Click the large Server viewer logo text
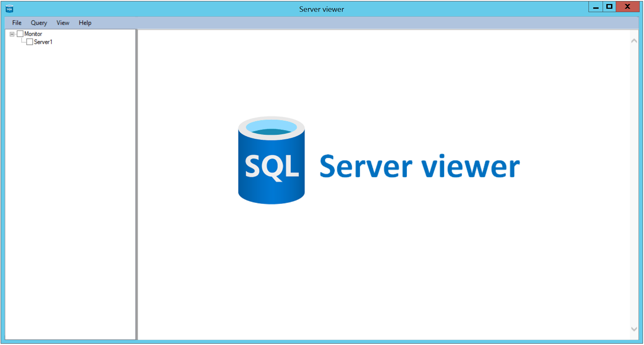Image resolution: width=644 pixels, height=345 pixels. tap(419, 166)
